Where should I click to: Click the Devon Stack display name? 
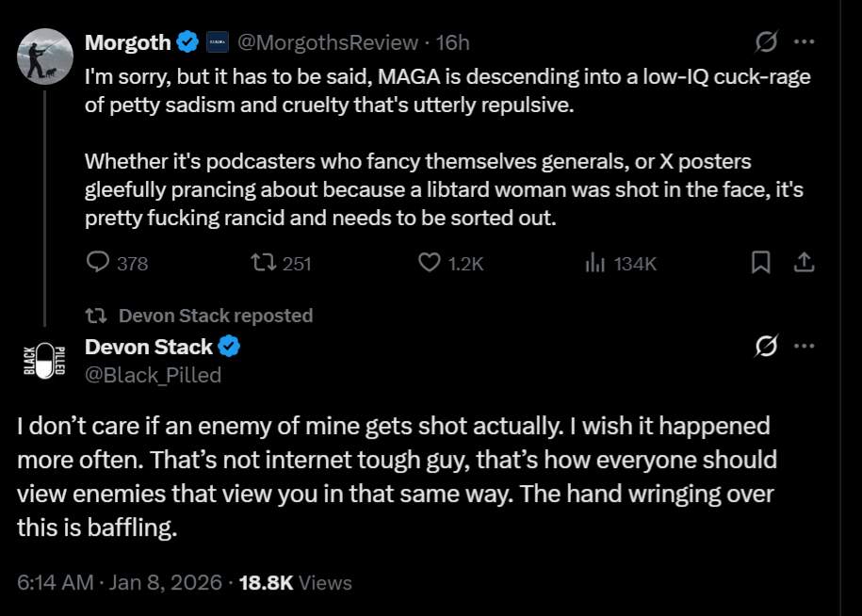point(149,348)
